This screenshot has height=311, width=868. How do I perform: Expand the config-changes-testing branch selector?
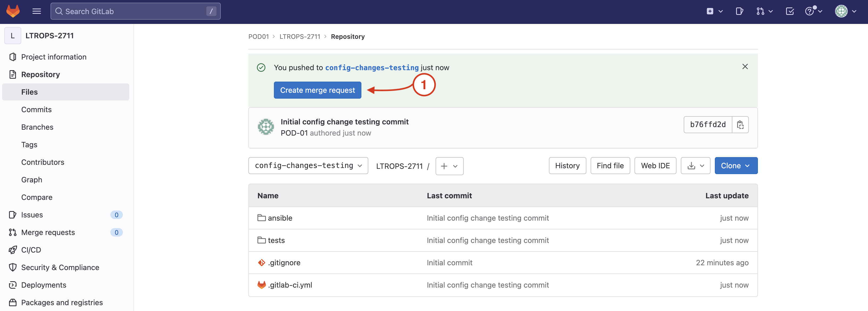pyautogui.click(x=308, y=165)
